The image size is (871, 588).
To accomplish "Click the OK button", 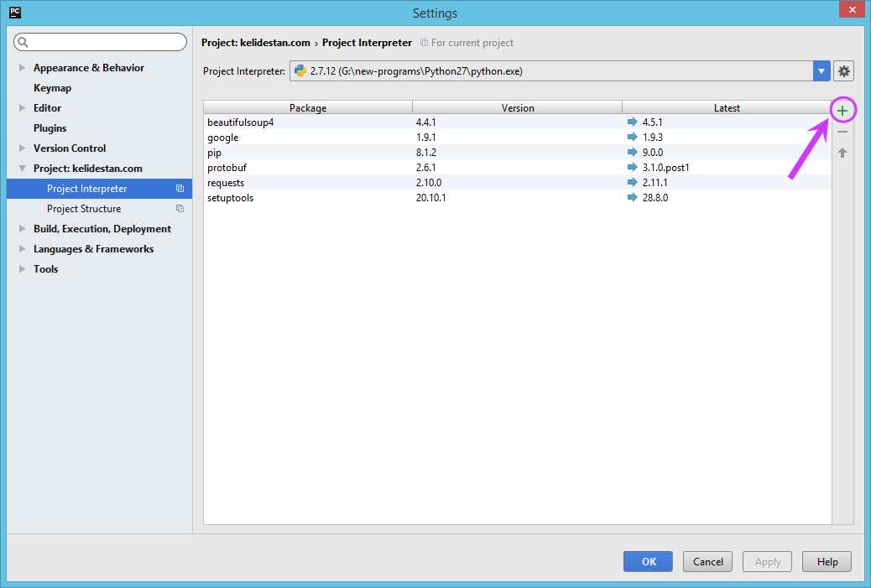I will coord(649,561).
